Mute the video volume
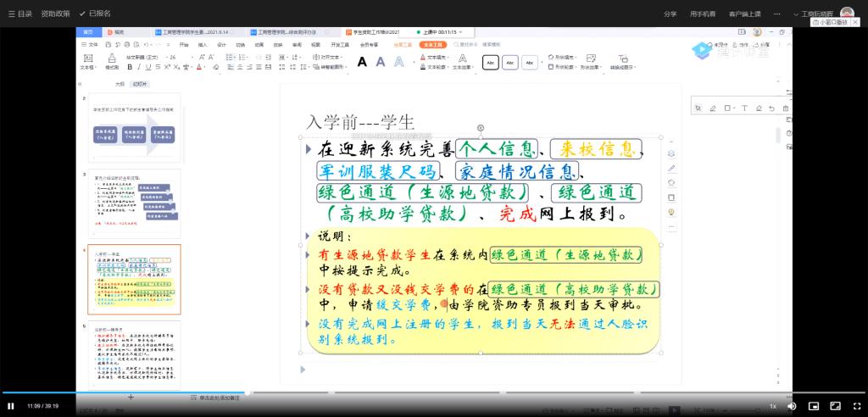The image size is (868, 417). click(792, 406)
